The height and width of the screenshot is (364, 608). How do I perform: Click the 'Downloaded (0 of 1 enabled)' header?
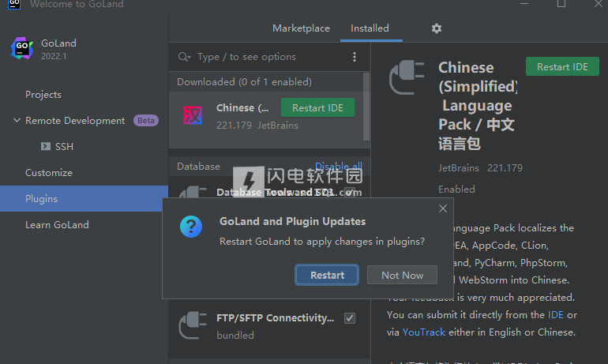pyautogui.click(x=244, y=82)
